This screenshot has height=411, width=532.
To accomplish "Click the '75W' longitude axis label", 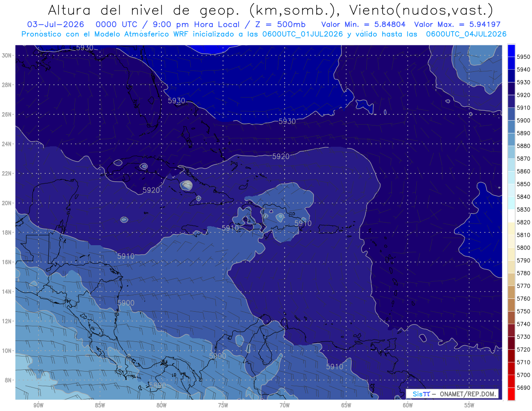I will tap(223, 405).
